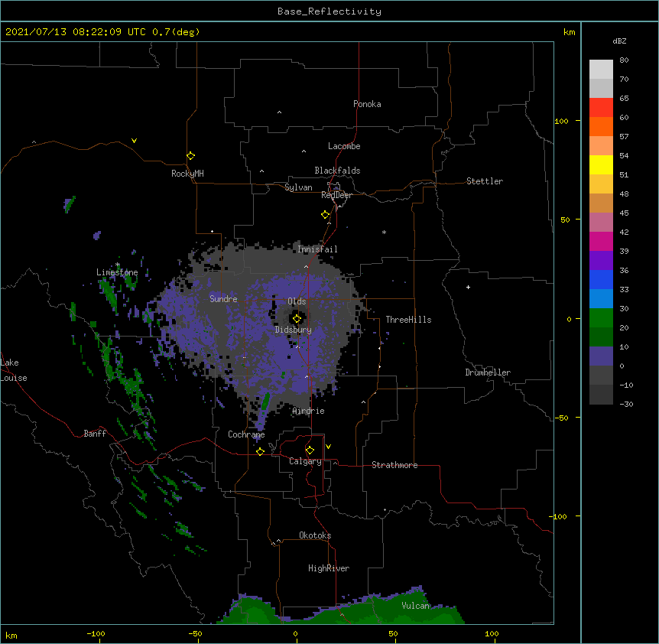This screenshot has width=659, height=644.
Task: Click the Ponoka city label
Action: pos(367,104)
